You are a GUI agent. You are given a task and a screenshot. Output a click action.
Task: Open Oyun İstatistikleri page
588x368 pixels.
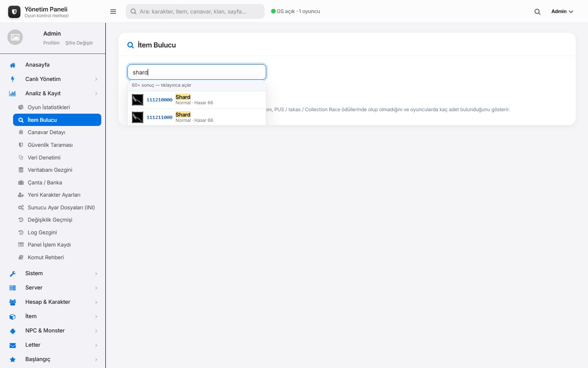pyautogui.click(x=57, y=107)
